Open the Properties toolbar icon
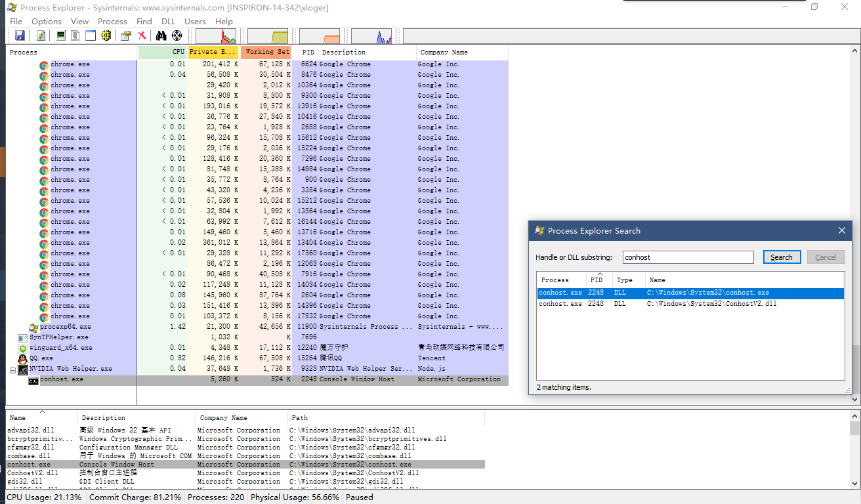Screen dimensions: 861x504 click(x=126, y=35)
